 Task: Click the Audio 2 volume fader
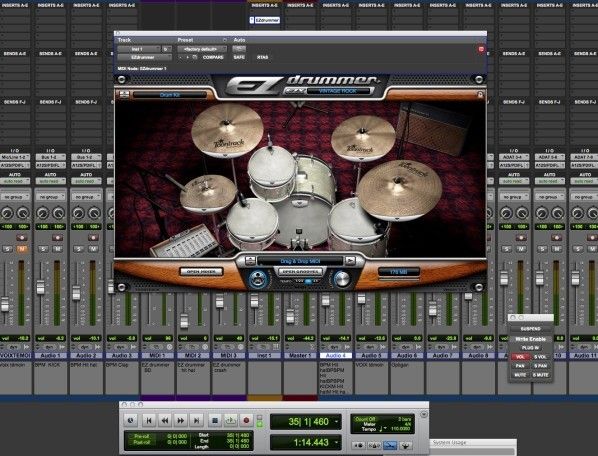pos(76,293)
